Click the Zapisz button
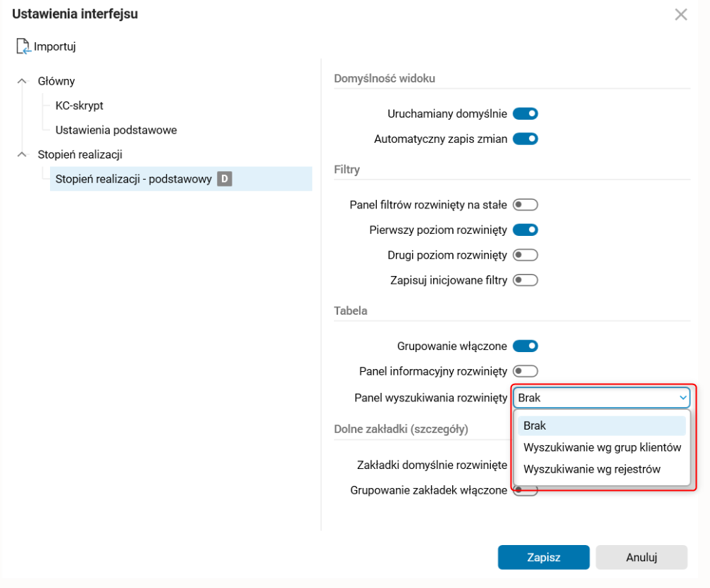The width and height of the screenshot is (710, 588). [x=543, y=557]
